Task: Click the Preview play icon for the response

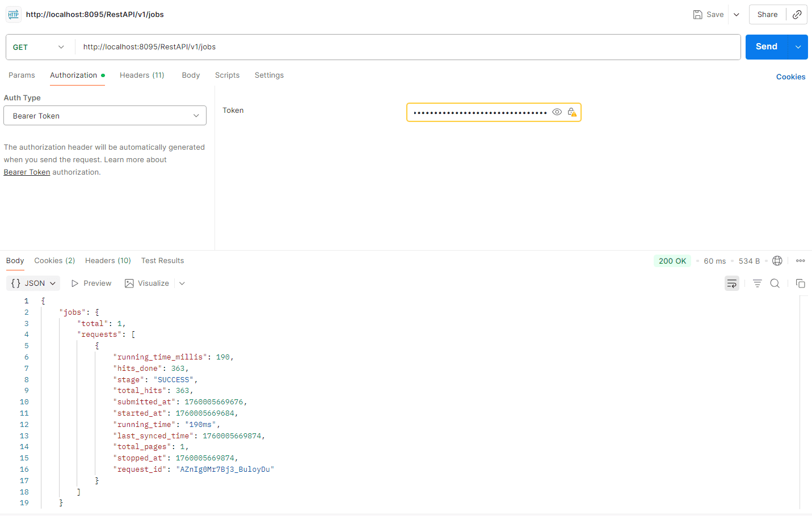Action: point(74,283)
